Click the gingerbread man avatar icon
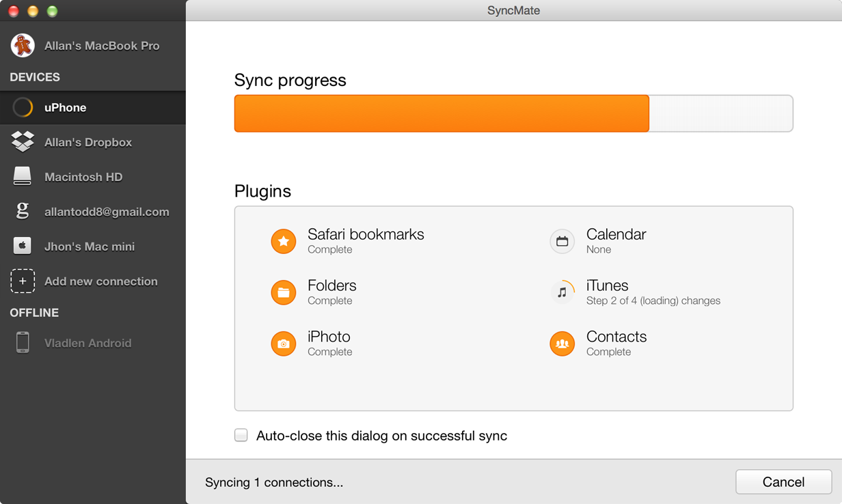 (23, 46)
